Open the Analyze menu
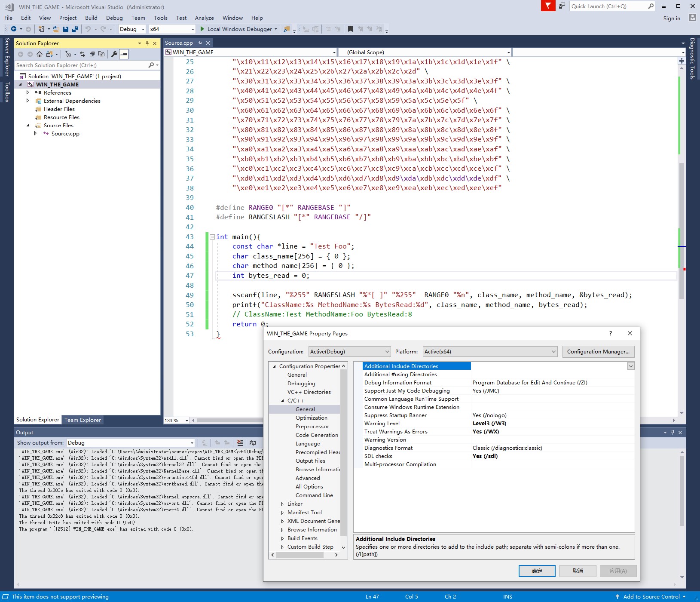The image size is (700, 602). coord(204,18)
